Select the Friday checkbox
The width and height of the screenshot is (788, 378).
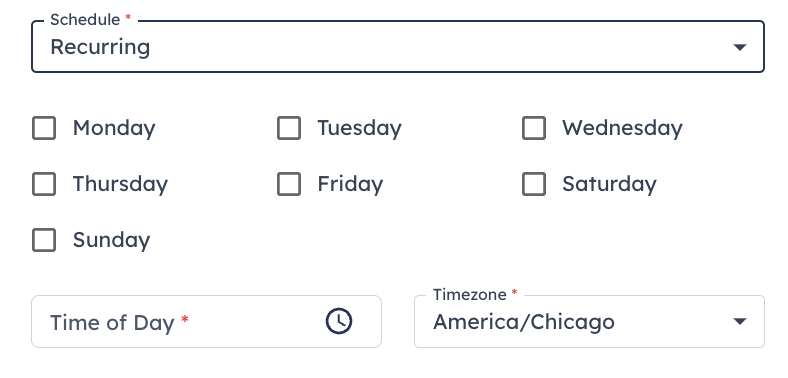pos(289,184)
